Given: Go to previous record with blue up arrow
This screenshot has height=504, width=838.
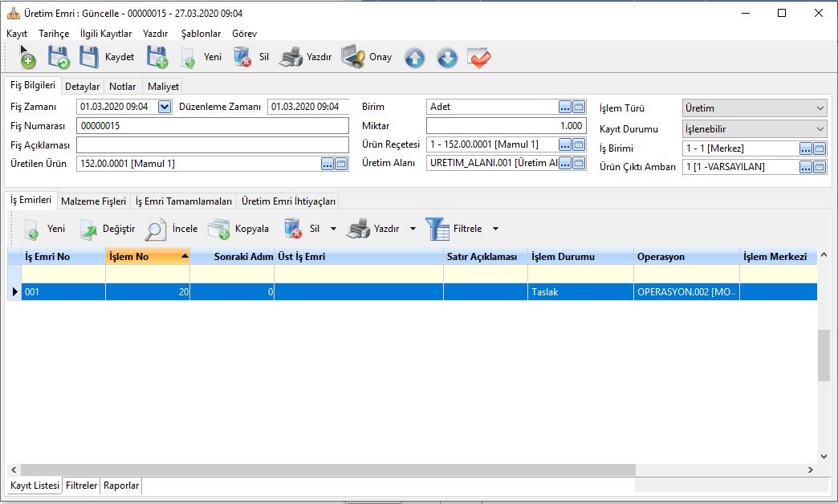Looking at the screenshot, I should 415,58.
